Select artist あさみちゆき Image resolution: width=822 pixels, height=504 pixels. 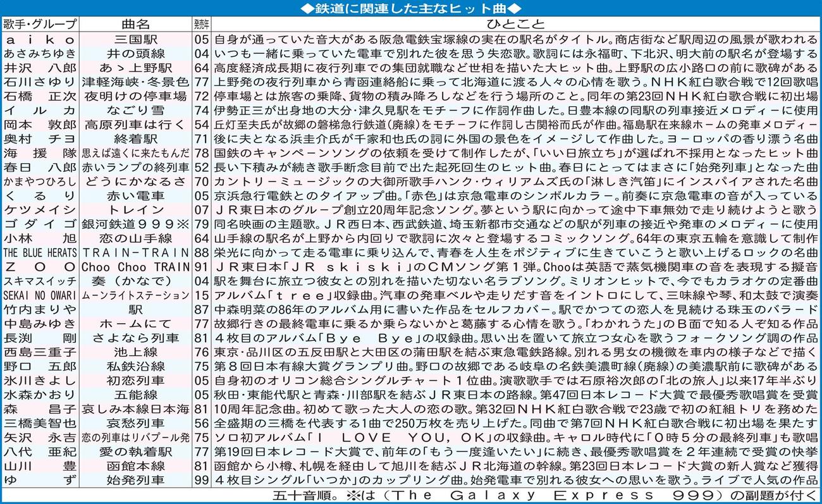click(40, 53)
